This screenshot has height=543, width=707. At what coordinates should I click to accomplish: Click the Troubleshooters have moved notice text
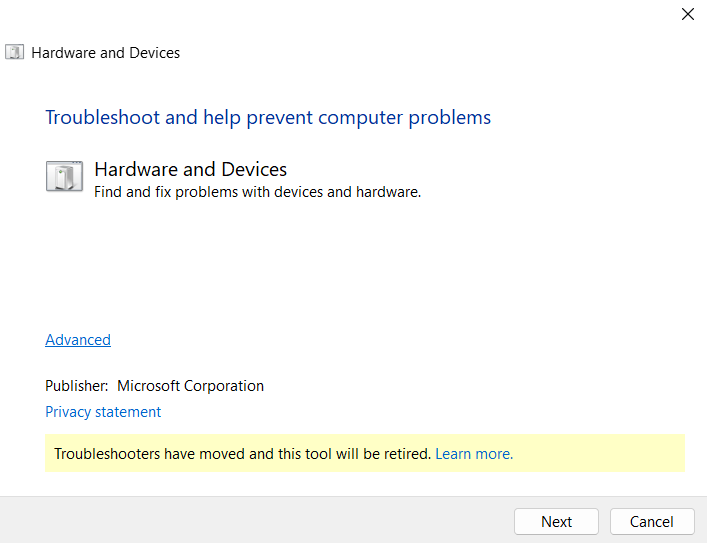[243, 454]
